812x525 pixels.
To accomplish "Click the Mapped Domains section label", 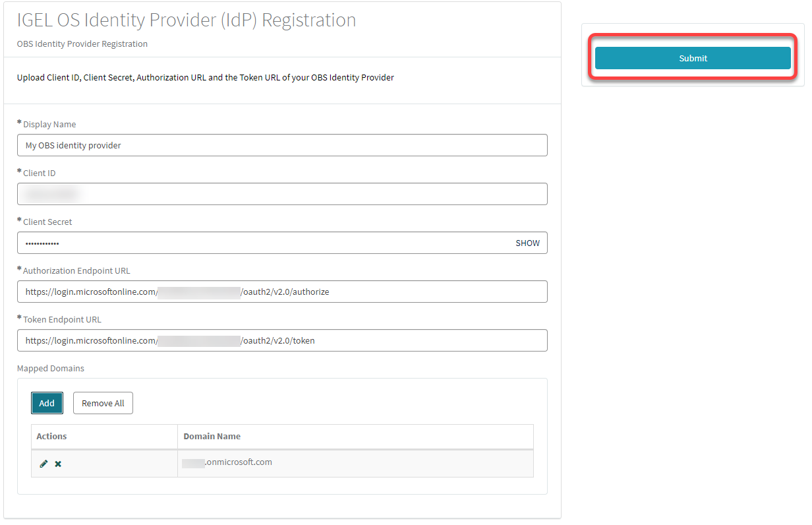I will click(x=50, y=368).
